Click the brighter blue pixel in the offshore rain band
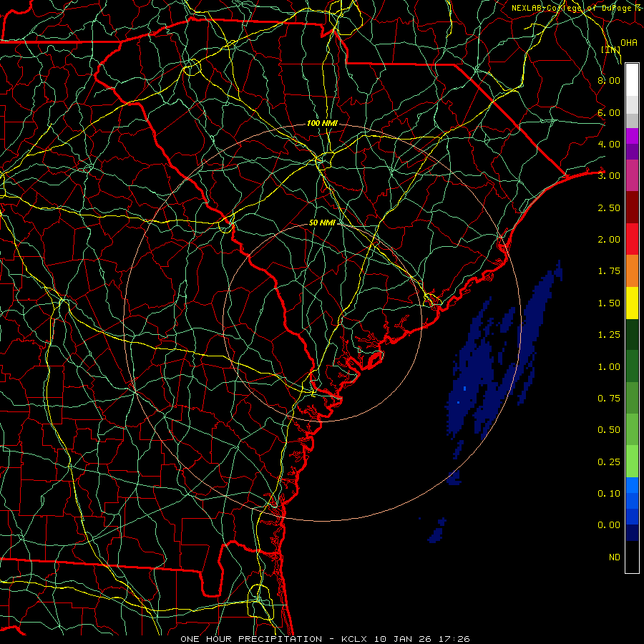The height and width of the screenshot is (644, 644). (x=464, y=389)
